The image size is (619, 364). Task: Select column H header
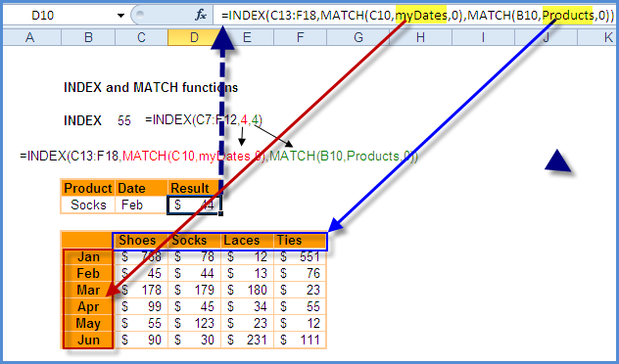420,37
